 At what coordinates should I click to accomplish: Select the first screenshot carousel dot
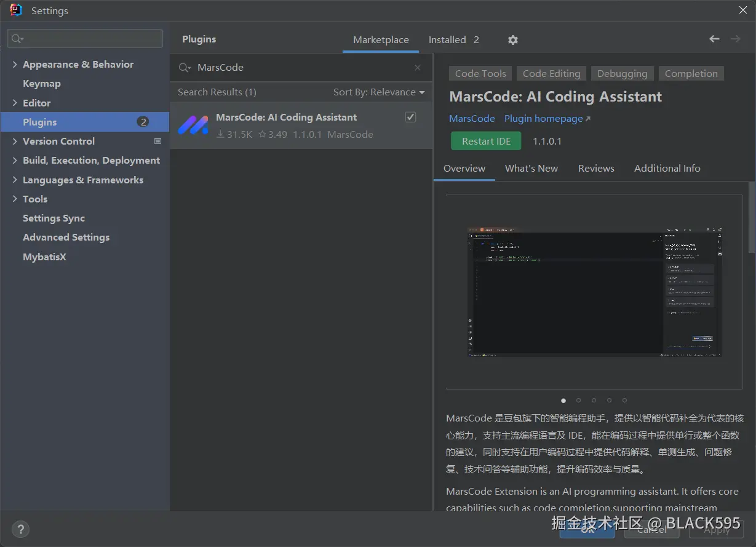coord(563,401)
